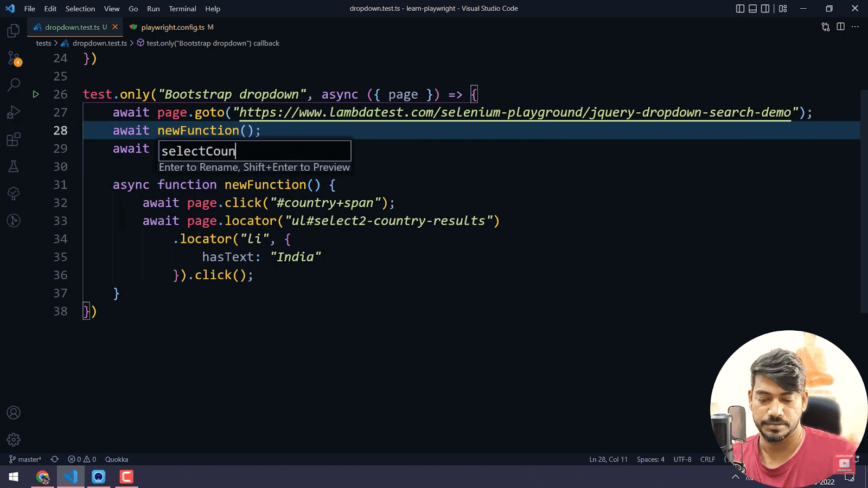Open the File menu
Viewport: 868px width, 488px height.
30,9
